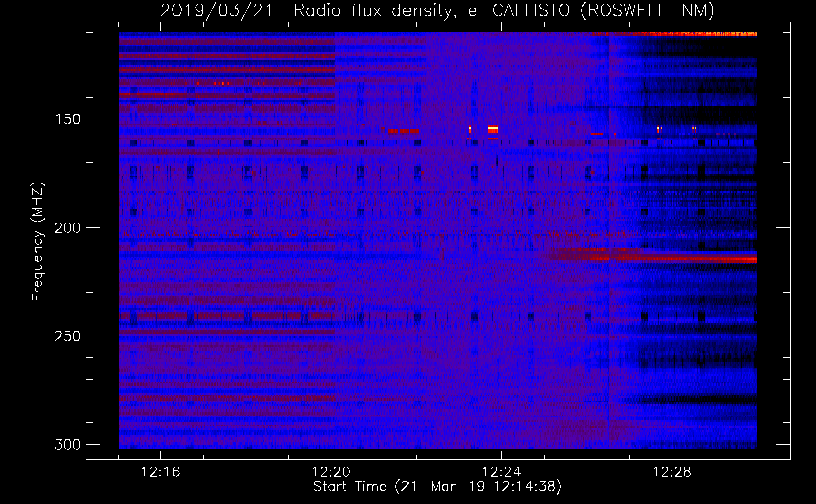Viewport: 816px width, 504px height.
Task: Click the '12:16' time tick label
Action: coord(160,472)
